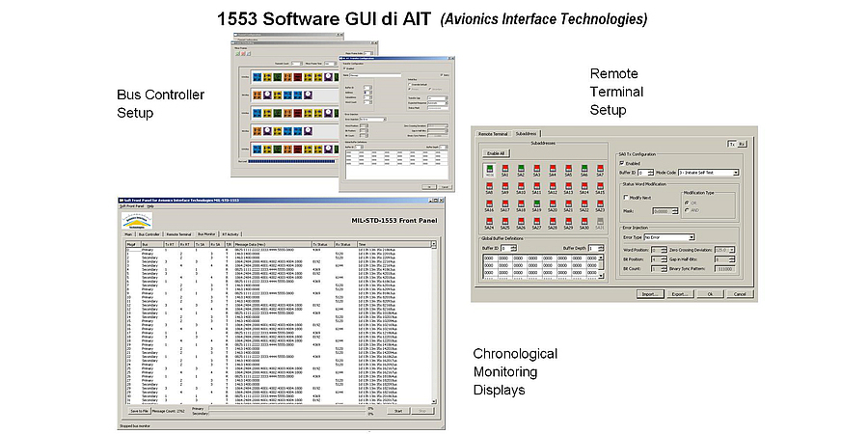Screen dimensions: 868x434
Task: Select the SA23 subaddress icon
Action: tap(600, 206)
